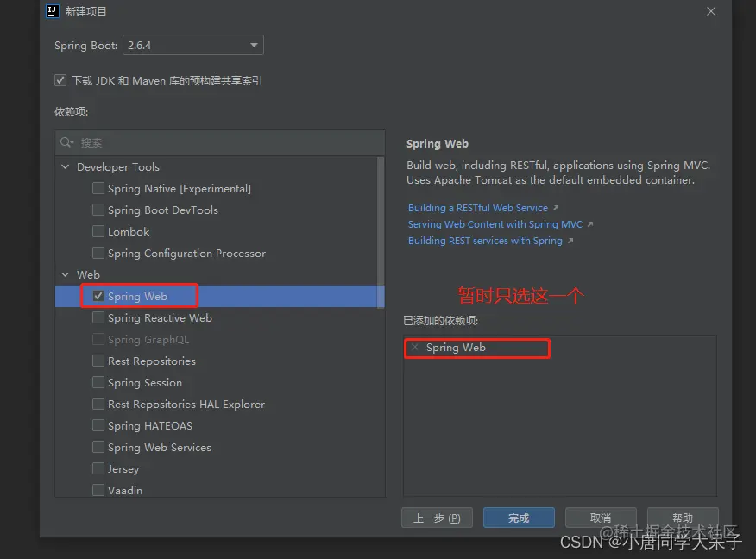Open Serving Web Content with Spring MVC link
The width and height of the screenshot is (756, 559).
[495, 224]
